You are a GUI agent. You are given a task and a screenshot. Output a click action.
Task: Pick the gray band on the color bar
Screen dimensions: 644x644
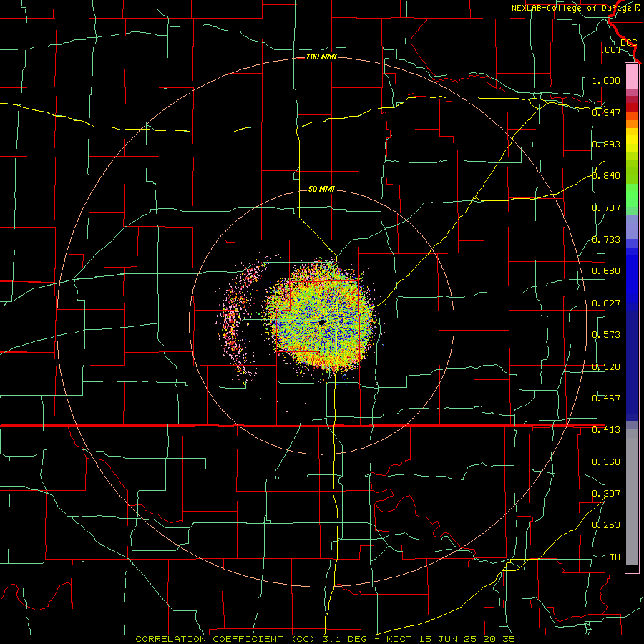click(x=632, y=497)
